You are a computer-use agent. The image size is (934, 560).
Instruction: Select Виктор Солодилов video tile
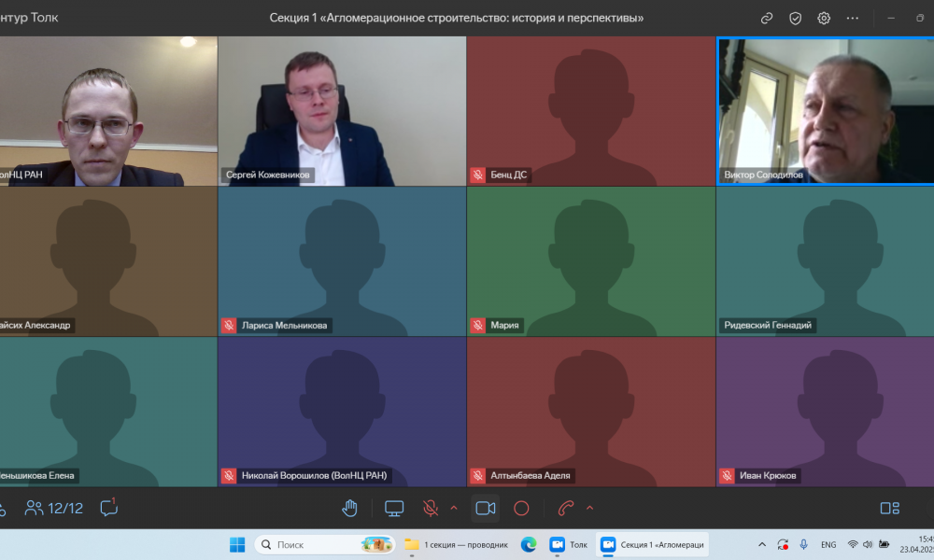pyautogui.click(x=826, y=111)
